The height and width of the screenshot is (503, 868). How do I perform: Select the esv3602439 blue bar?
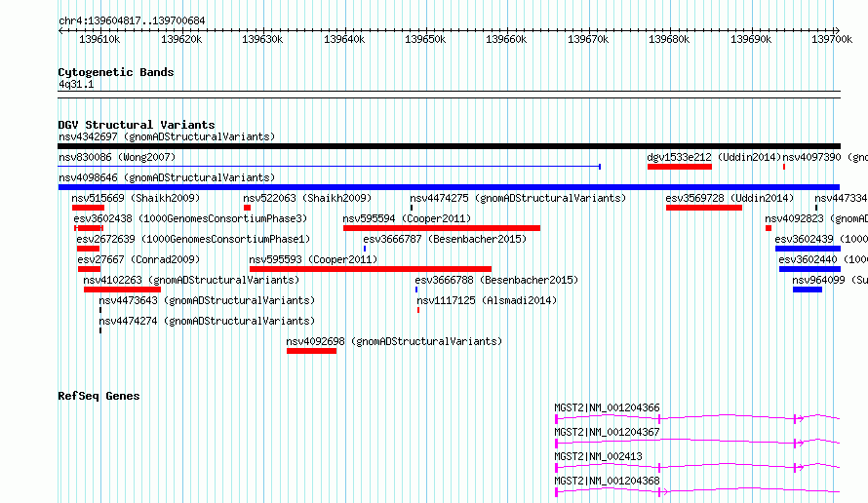coord(808,249)
